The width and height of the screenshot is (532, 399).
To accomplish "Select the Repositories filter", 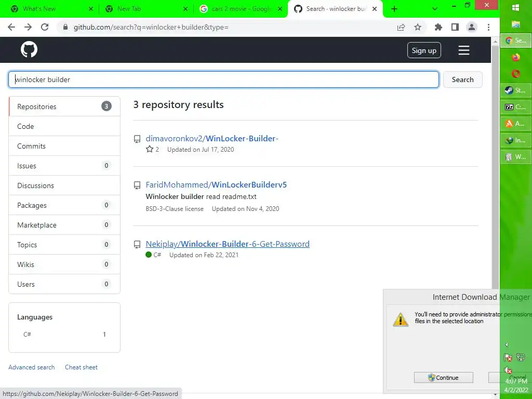I will click(x=64, y=107).
